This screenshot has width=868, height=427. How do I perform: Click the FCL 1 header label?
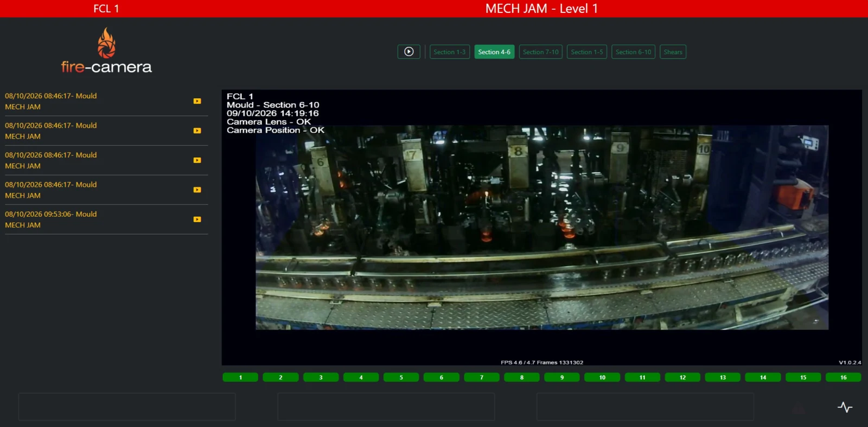point(106,9)
